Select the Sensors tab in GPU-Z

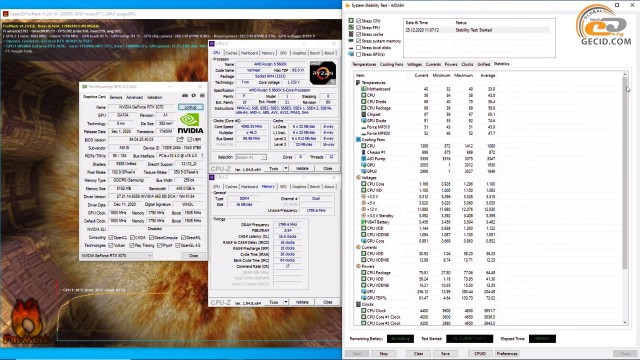(x=116, y=98)
